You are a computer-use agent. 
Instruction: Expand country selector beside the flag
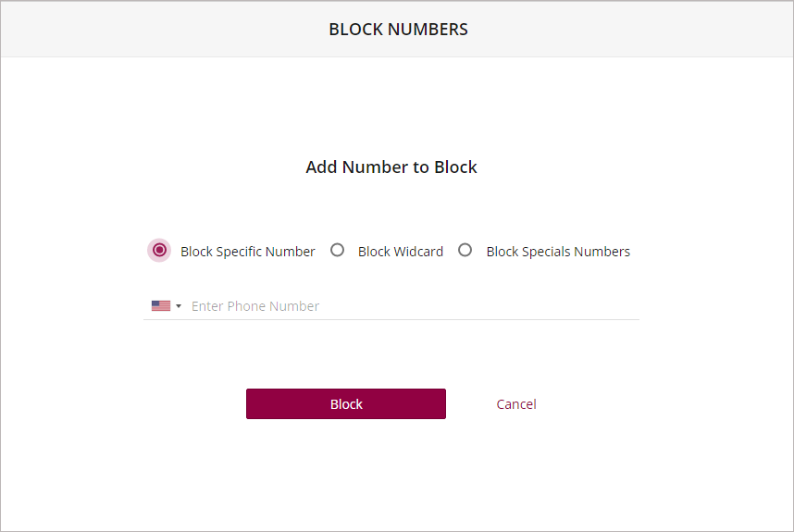tap(179, 306)
